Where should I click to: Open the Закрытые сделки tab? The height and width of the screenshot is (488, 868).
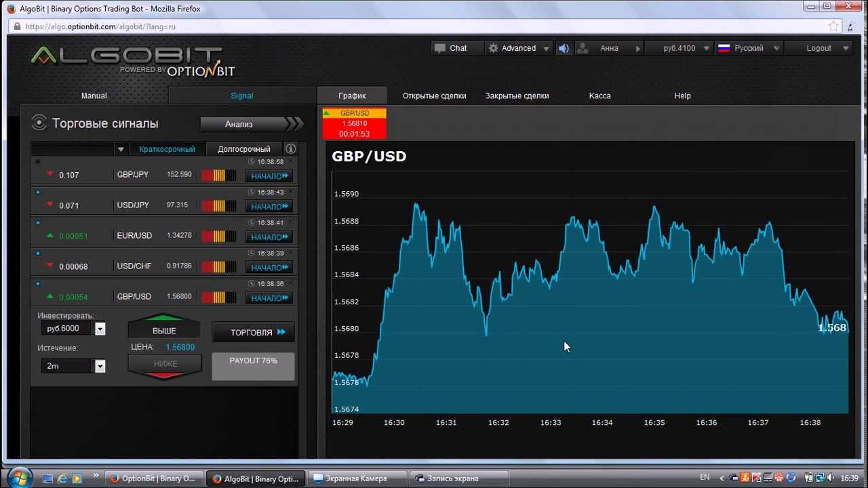click(x=517, y=96)
